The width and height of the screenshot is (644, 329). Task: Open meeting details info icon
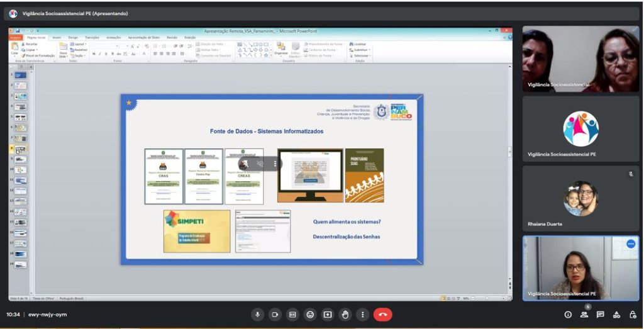[x=568, y=315]
